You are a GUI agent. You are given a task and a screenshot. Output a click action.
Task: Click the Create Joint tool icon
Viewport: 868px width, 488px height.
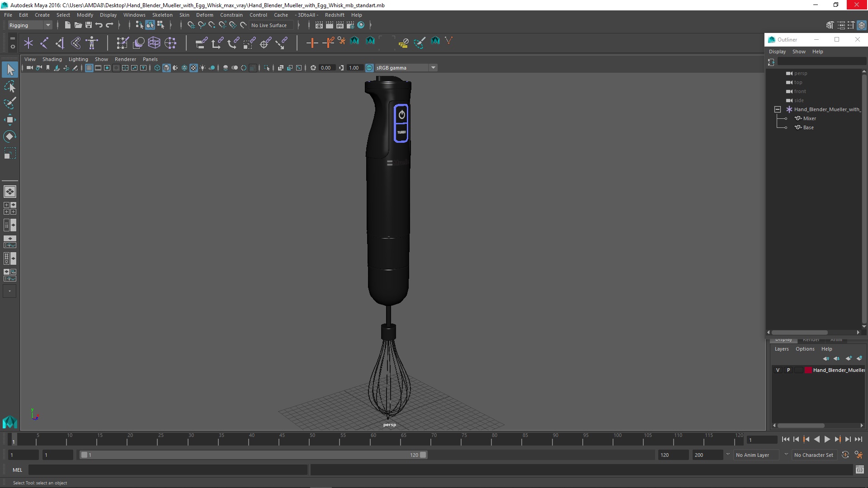click(x=44, y=43)
